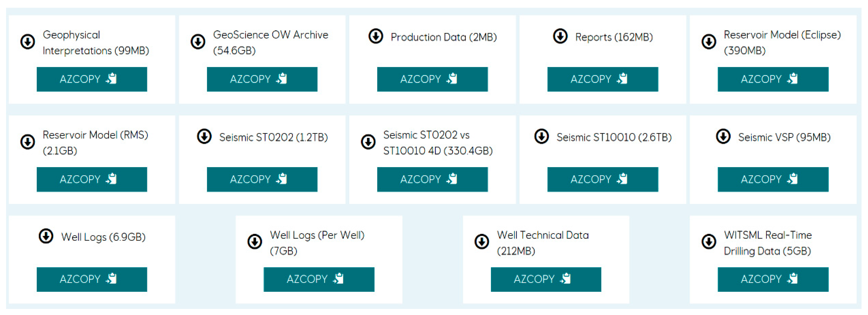868x315 pixels.
Task: Click Seismic ST0202 (1.2TB) download icon
Action: tap(204, 137)
